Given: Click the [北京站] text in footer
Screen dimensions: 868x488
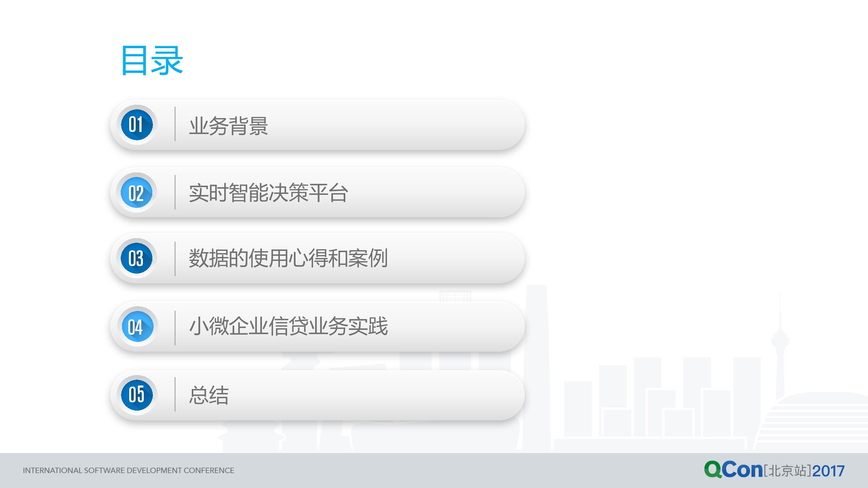Looking at the screenshot, I should pyautogui.click(x=788, y=471).
